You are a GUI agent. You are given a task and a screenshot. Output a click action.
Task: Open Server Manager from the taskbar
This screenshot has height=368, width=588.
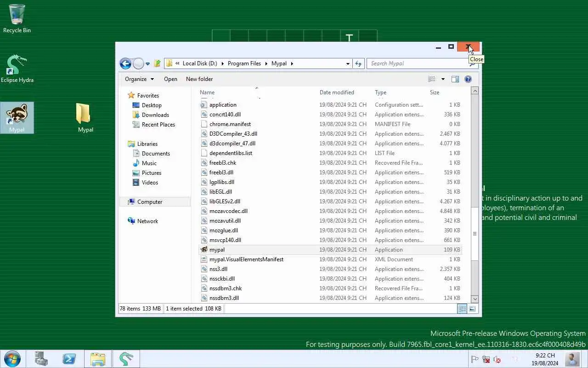pyautogui.click(x=41, y=359)
